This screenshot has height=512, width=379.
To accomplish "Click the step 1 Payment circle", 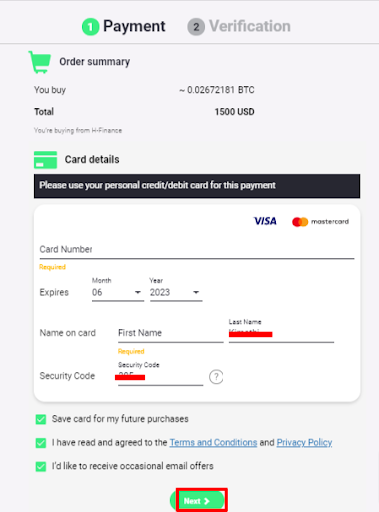I will pos(90,27).
